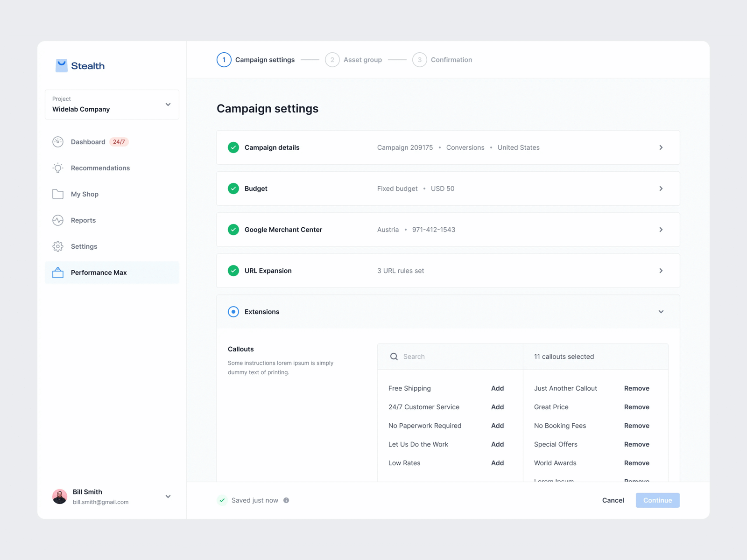Remove the Great Price callout
747x560 pixels.
pyautogui.click(x=636, y=407)
